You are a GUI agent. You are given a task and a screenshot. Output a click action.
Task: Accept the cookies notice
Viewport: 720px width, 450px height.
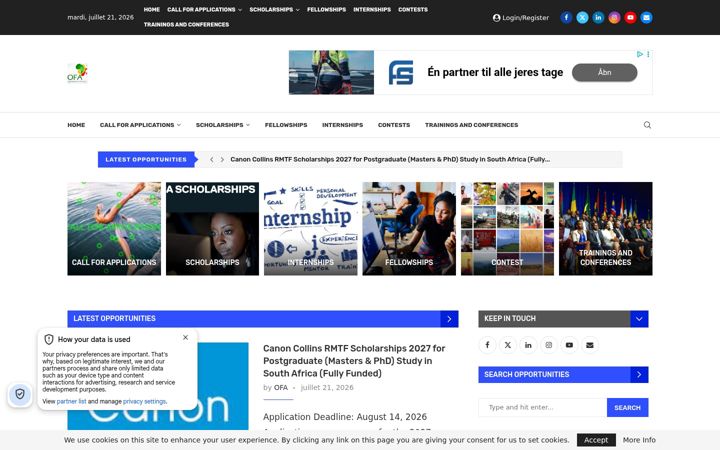[x=596, y=440]
